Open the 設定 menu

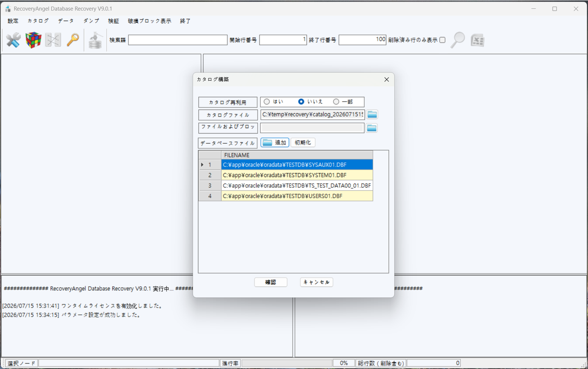coord(13,21)
